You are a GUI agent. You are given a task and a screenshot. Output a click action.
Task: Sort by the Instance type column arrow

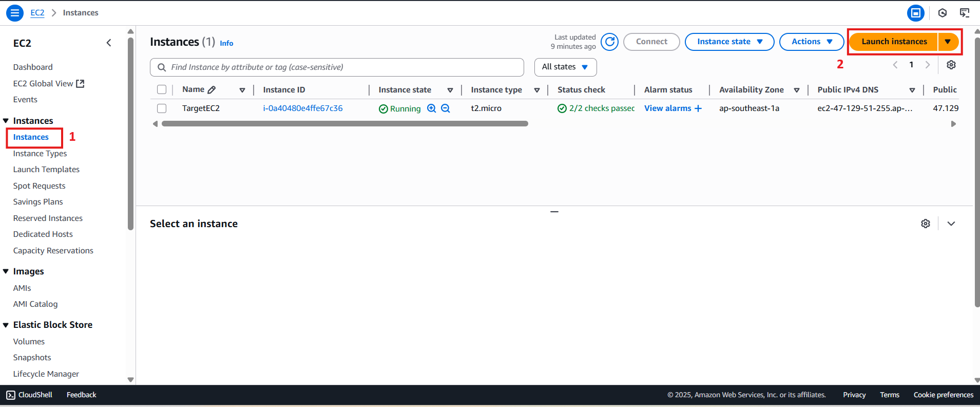pyautogui.click(x=537, y=90)
